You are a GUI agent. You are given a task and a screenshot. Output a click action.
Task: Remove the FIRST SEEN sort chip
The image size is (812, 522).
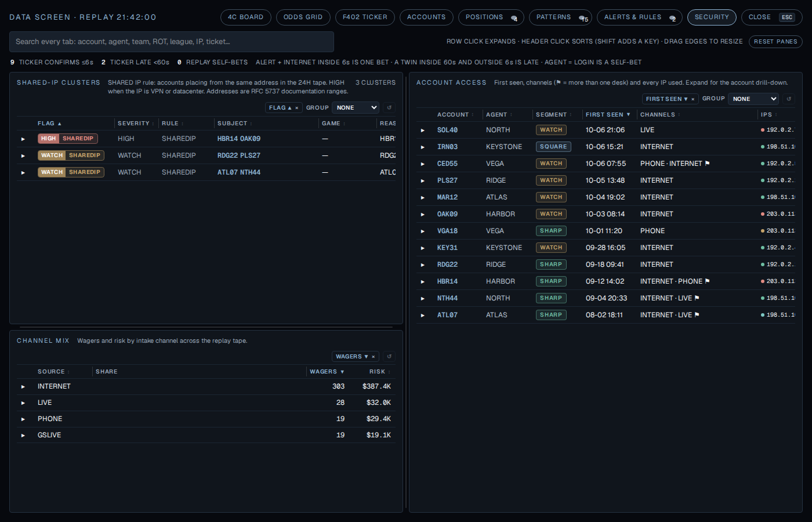[x=693, y=99]
